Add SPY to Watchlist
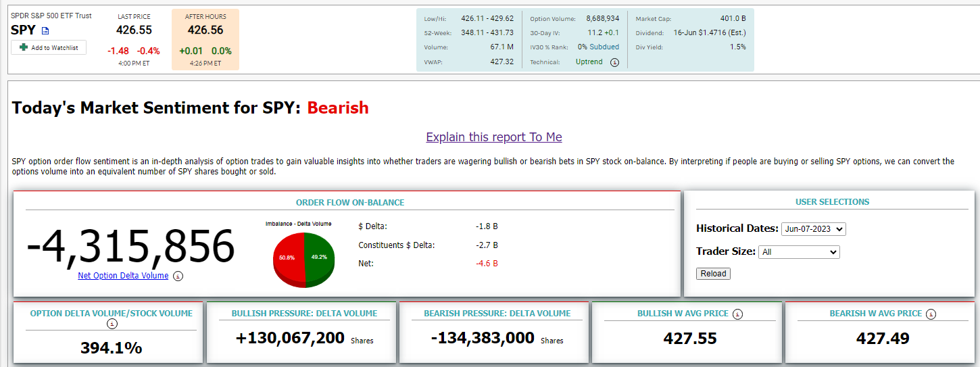Screen dimensions: 980x367 (x=49, y=47)
